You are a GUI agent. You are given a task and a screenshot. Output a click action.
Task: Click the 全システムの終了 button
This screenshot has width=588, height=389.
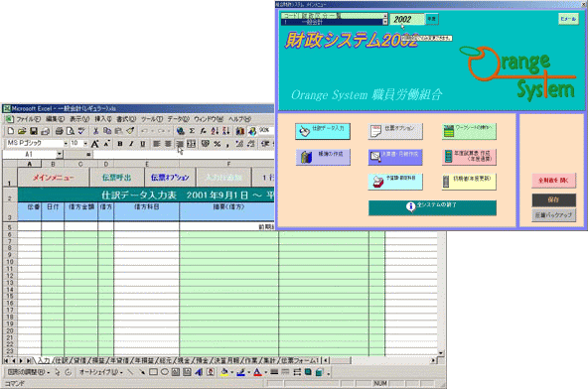[432, 207]
